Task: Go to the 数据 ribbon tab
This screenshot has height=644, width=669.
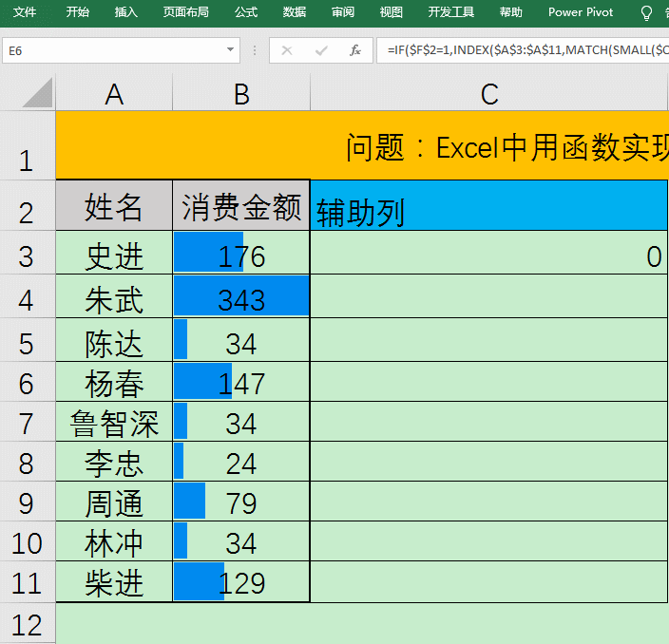Action: click(x=295, y=12)
